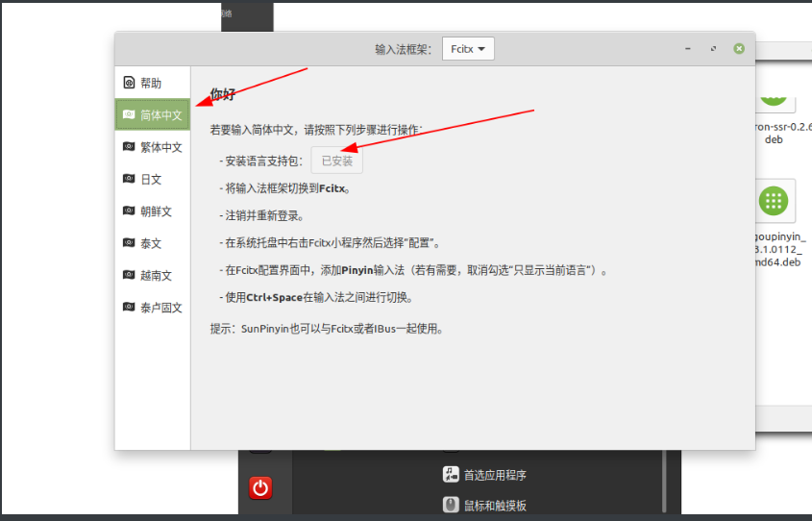Viewport: 812px width, 521px height.
Task: Choose 朝鲜文 in the language list
Action: point(152,211)
